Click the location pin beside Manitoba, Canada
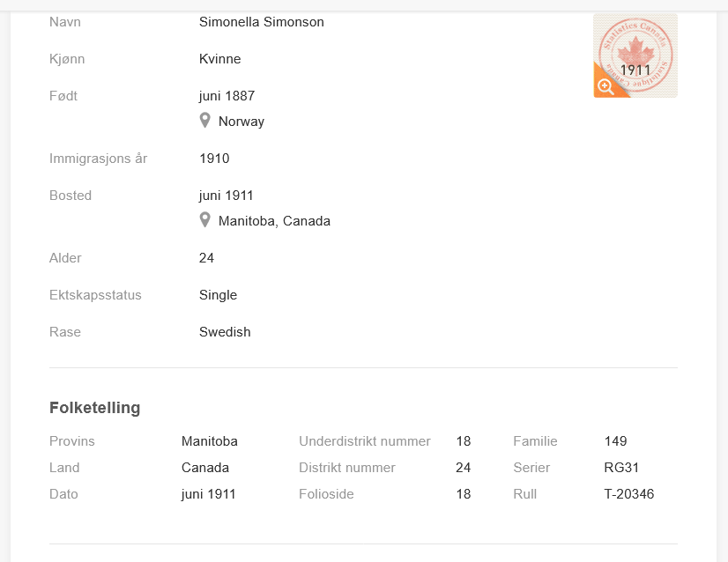 [x=205, y=220]
